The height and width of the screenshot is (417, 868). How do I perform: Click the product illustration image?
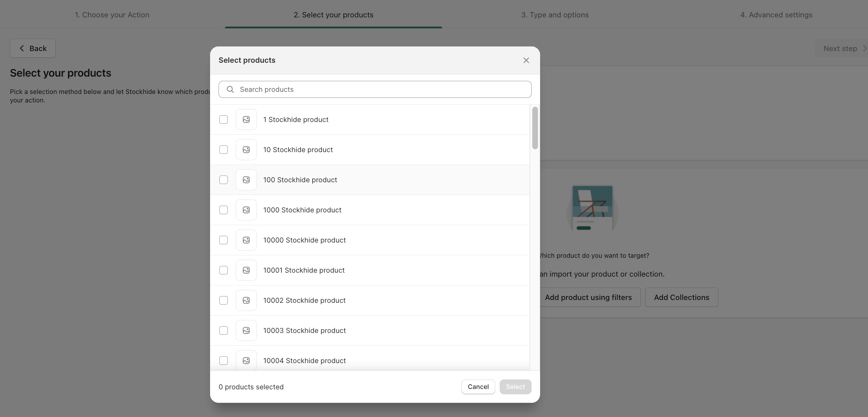point(592,208)
